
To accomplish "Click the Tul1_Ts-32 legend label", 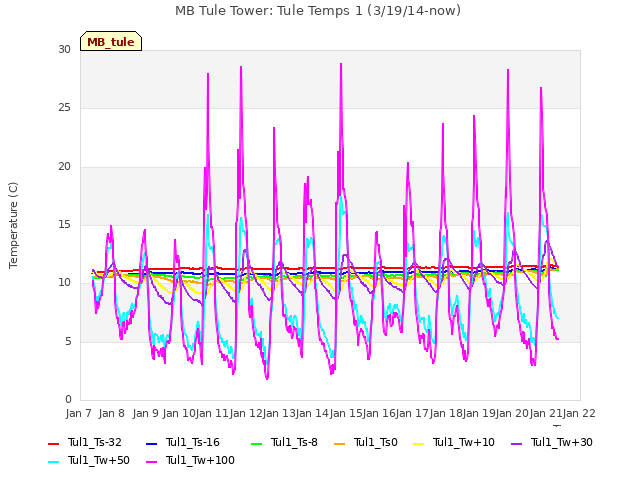I will [95, 442].
